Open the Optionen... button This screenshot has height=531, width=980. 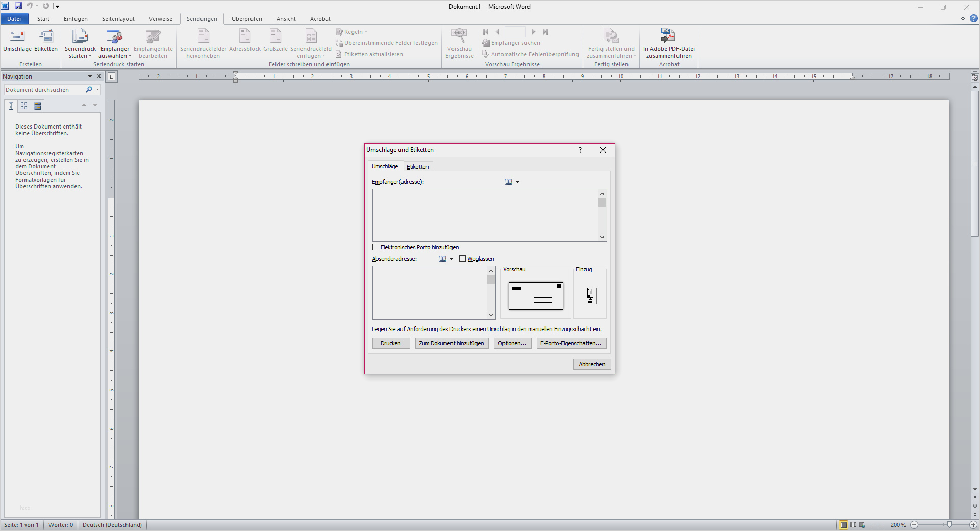512,343
